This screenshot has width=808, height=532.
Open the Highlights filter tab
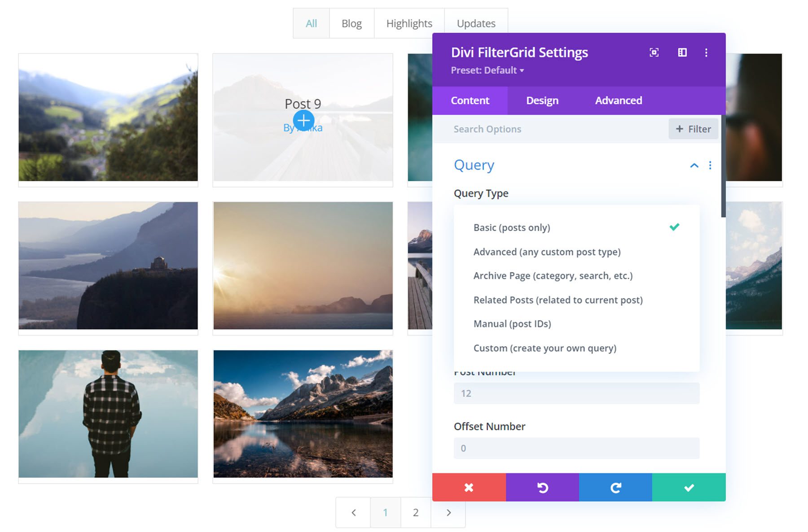409,23
